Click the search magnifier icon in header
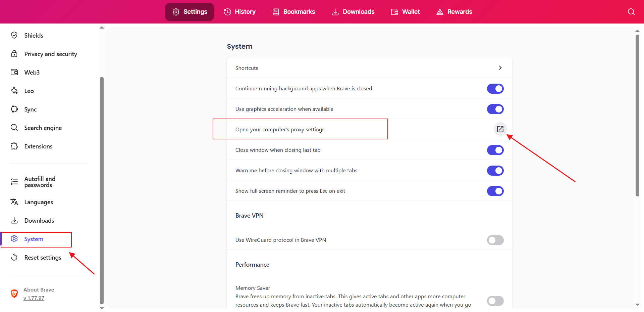This screenshot has height=312, width=644. pyautogui.click(x=631, y=12)
